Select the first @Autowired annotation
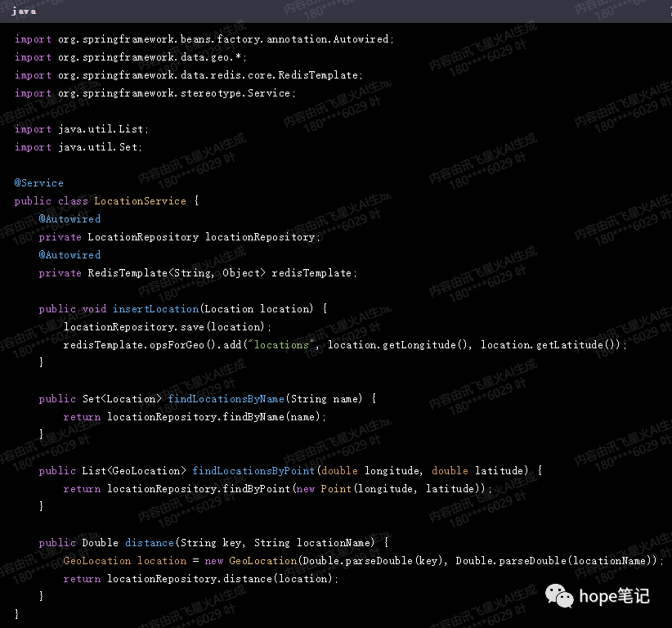The width and height of the screenshot is (672, 628). (x=69, y=218)
